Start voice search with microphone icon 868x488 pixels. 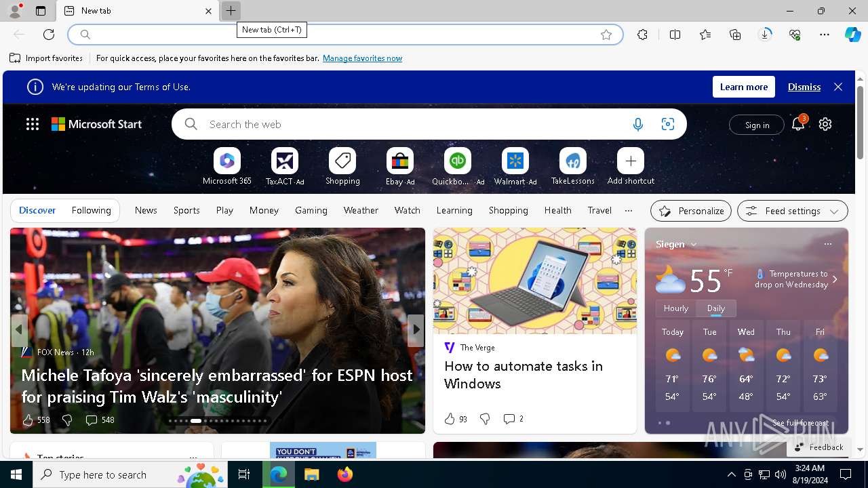[637, 124]
